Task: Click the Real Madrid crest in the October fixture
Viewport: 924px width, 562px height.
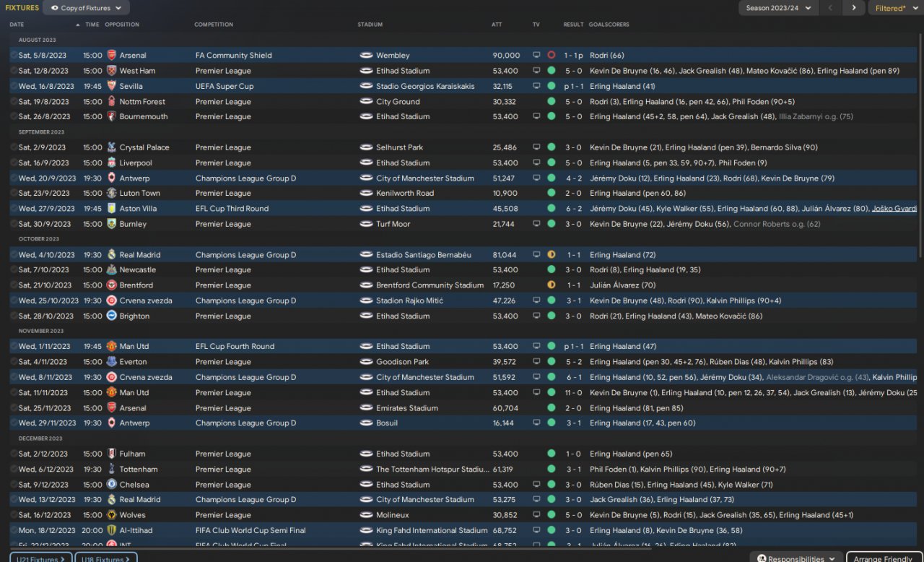Action: (111, 255)
